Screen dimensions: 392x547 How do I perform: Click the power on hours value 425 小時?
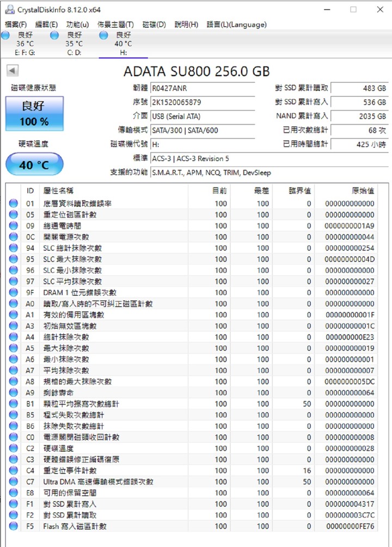click(359, 144)
